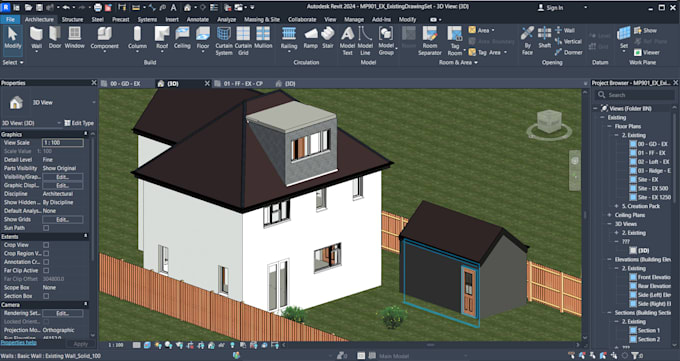680x361 pixels.
Task: Select the Ramp tool
Action: point(311,37)
